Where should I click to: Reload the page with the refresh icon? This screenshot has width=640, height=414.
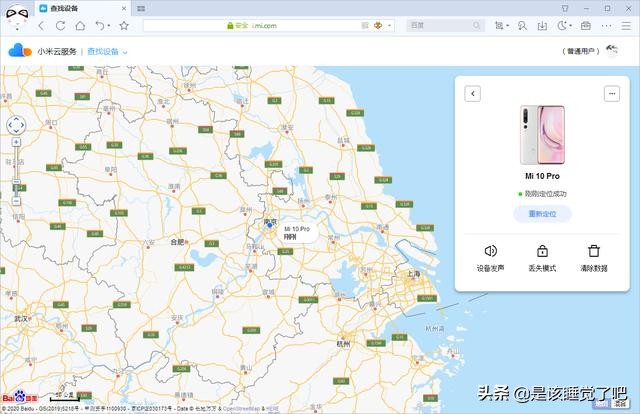pyautogui.click(x=60, y=26)
